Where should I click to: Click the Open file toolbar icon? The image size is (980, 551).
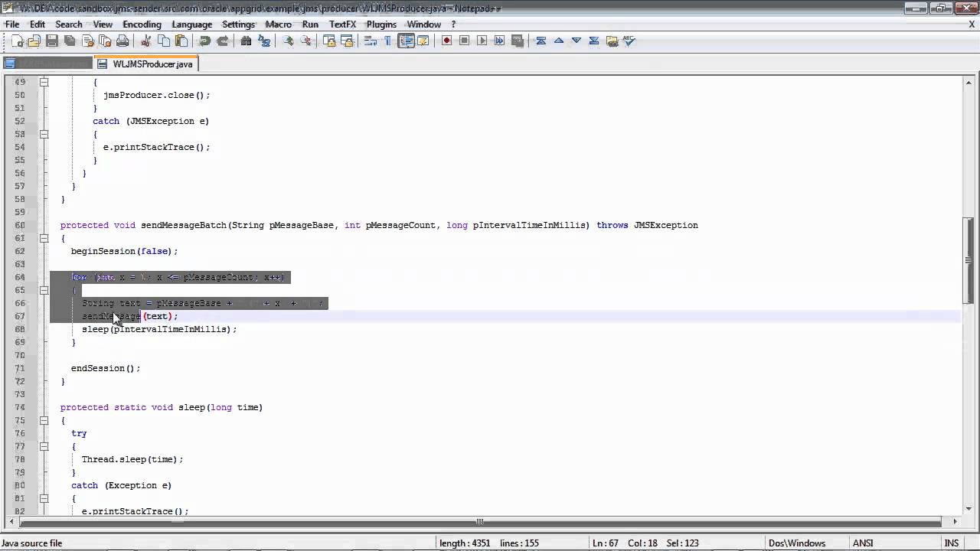tap(34, 41)
